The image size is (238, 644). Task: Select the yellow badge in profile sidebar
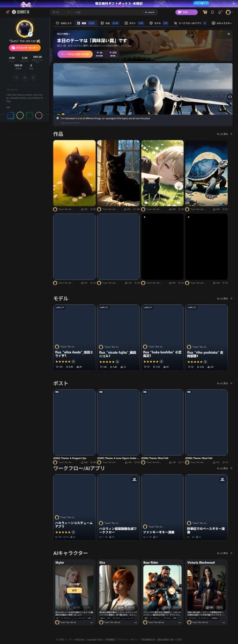coord(20,115)
